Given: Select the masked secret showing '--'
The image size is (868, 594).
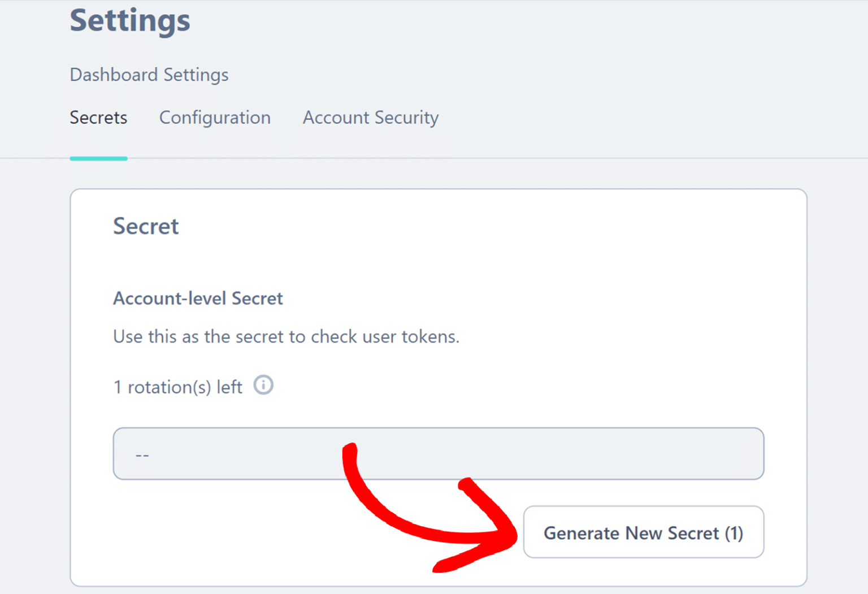Looking at the screenshot, I should (x=141, y=453).
